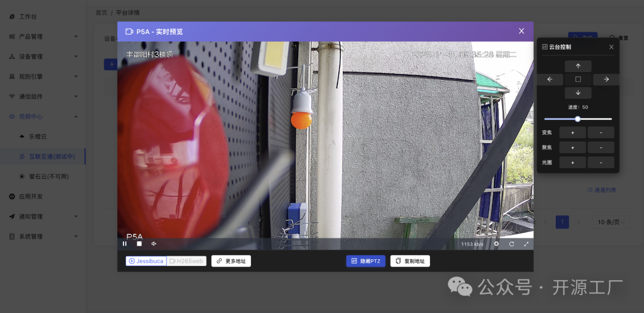Screen dimensions: 644x313
Task: Click the 1153 kb/s bitrate text
Action: click(x=472, y=244)
